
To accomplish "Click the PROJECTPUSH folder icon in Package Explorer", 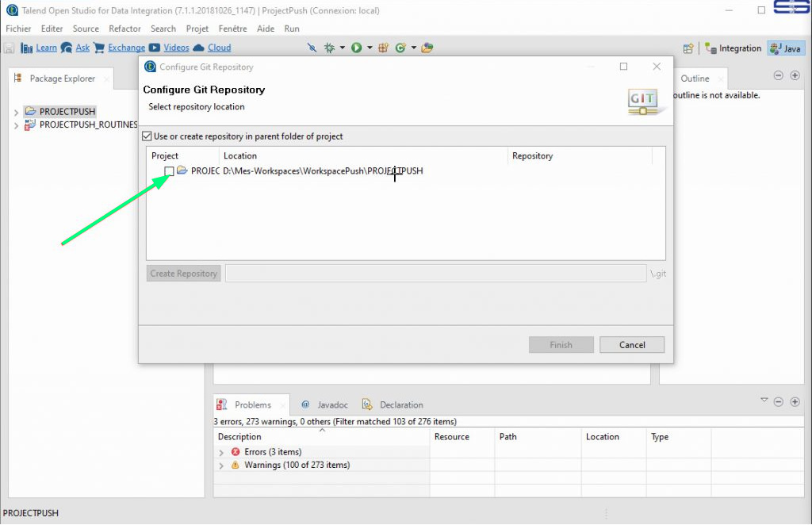I will pos(31,111).
